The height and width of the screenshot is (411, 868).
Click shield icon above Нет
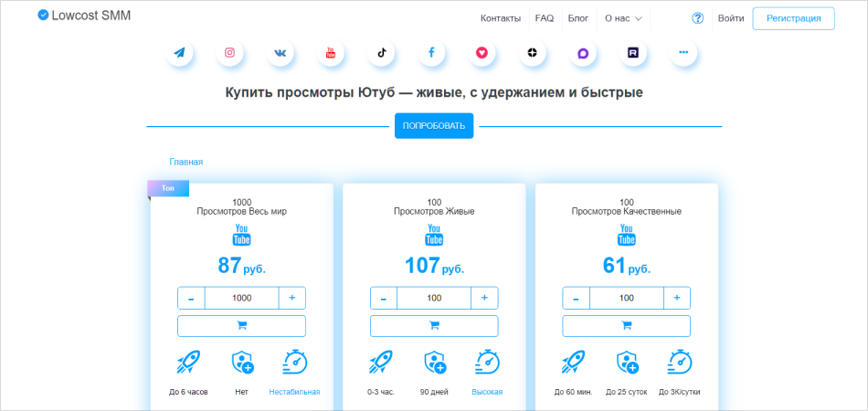point(242,363)
